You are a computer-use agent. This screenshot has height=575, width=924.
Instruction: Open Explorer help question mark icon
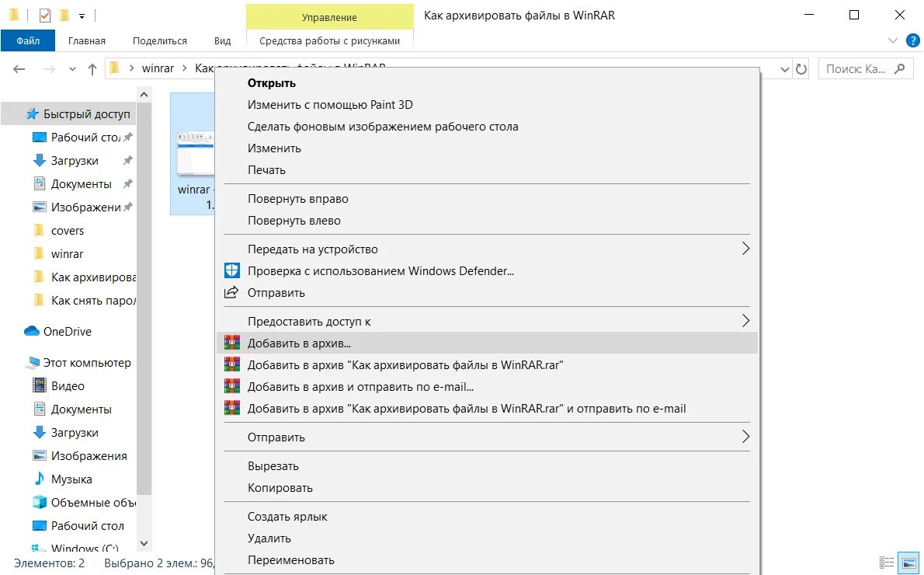click(912, 40)
